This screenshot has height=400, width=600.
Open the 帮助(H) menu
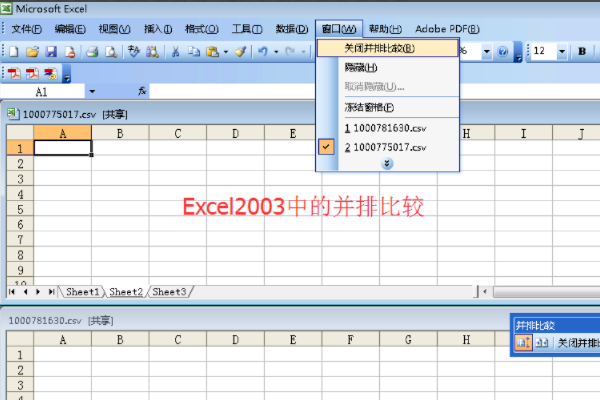[x=385, y=29]
